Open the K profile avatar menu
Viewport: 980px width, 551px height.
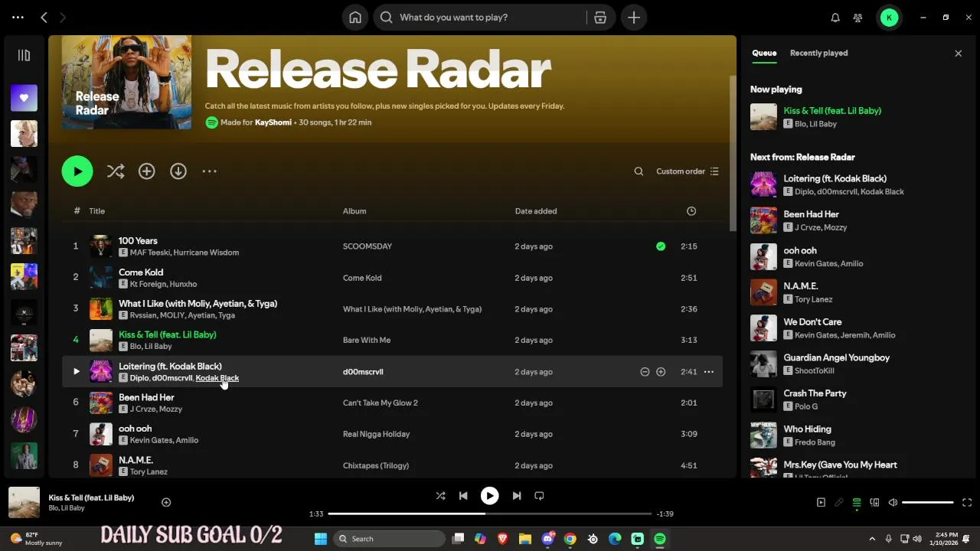pos(889,18)
